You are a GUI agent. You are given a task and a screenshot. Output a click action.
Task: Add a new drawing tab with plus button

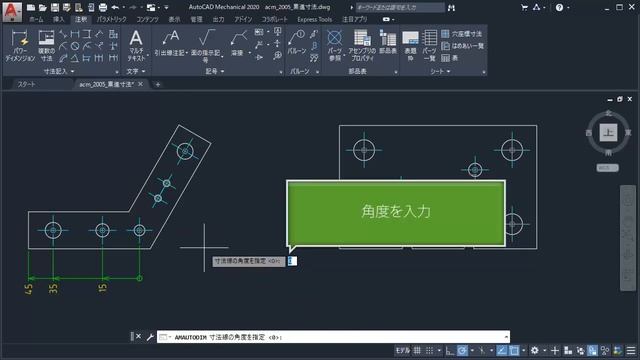[158, 84]
